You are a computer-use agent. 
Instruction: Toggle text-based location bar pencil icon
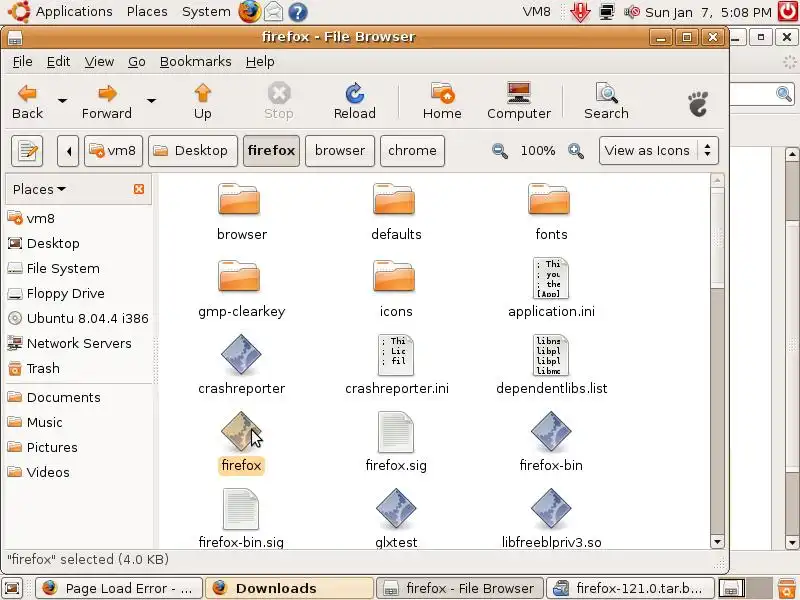(27, 151)
